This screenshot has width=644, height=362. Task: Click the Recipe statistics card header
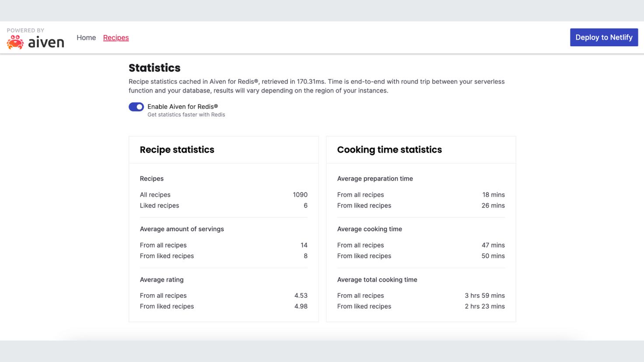(x=224, y=150)
